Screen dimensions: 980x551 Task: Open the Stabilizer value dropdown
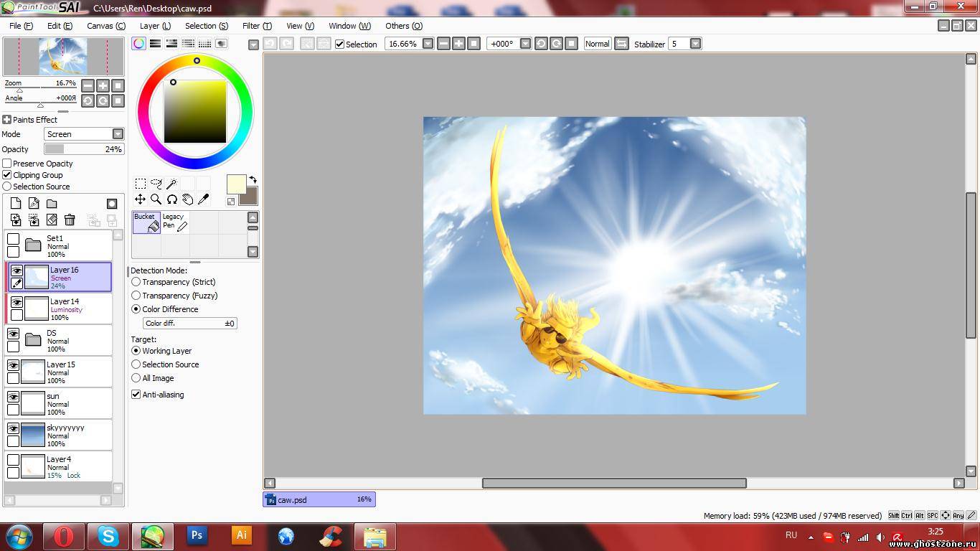[695, 44]
